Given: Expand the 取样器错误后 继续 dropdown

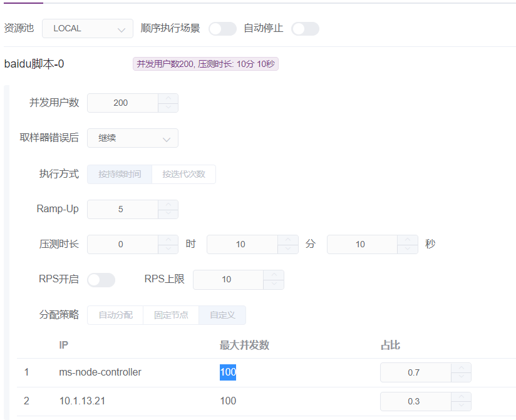Looking at the screenshot, I should [133, 138].
